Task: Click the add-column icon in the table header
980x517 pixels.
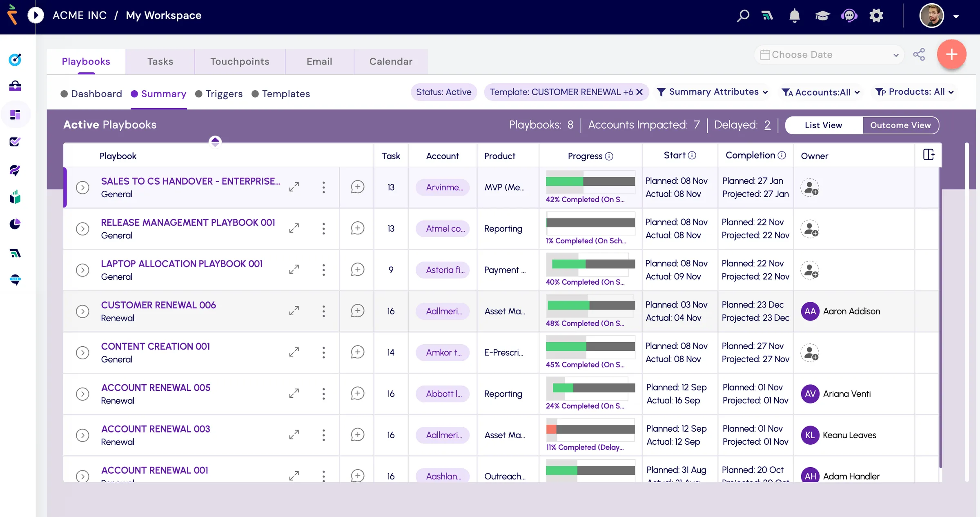Action: pos(929,154)
